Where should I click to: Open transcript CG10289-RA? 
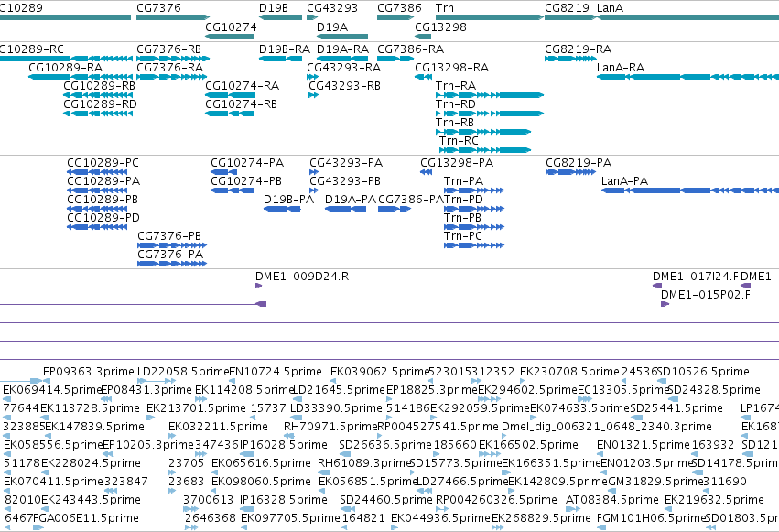[x=66, y=68]
